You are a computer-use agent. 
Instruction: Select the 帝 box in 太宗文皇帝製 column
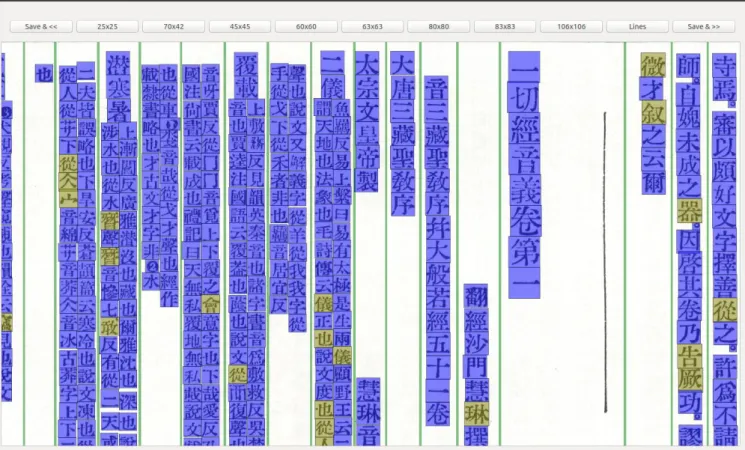point(367,157)
